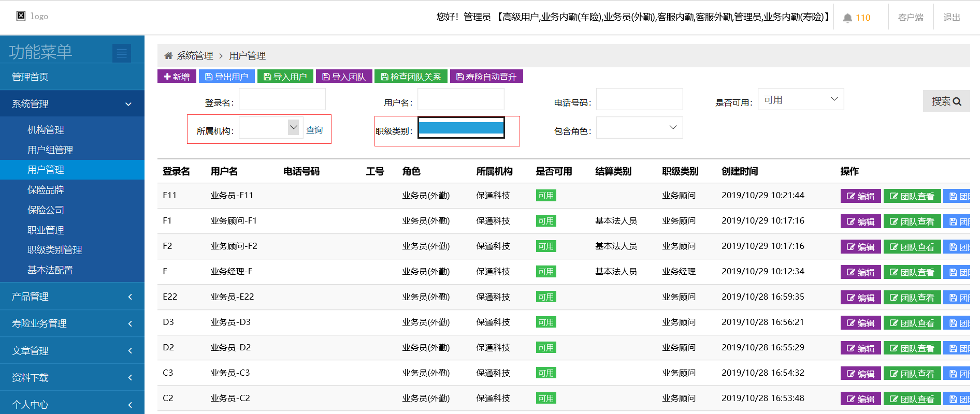980x414 pixels.
Task: Click the home icon in breadcrumb
Action: pyautogui.click(x=168, y=56)
